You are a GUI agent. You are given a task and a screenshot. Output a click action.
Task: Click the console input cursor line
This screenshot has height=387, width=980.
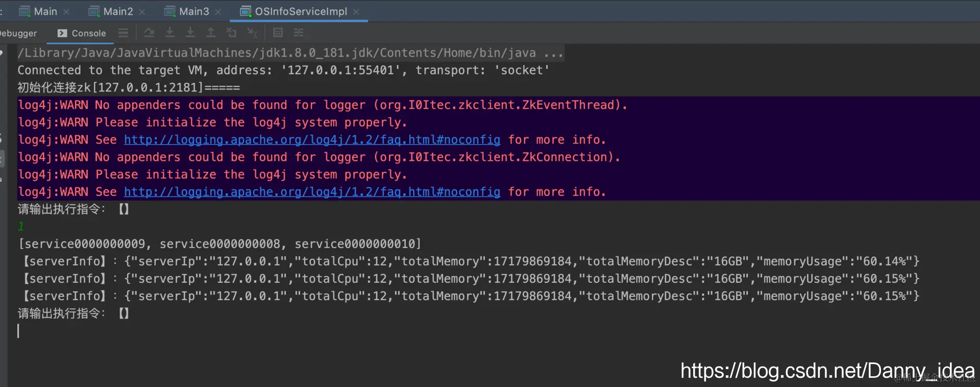tap(18, 331)
